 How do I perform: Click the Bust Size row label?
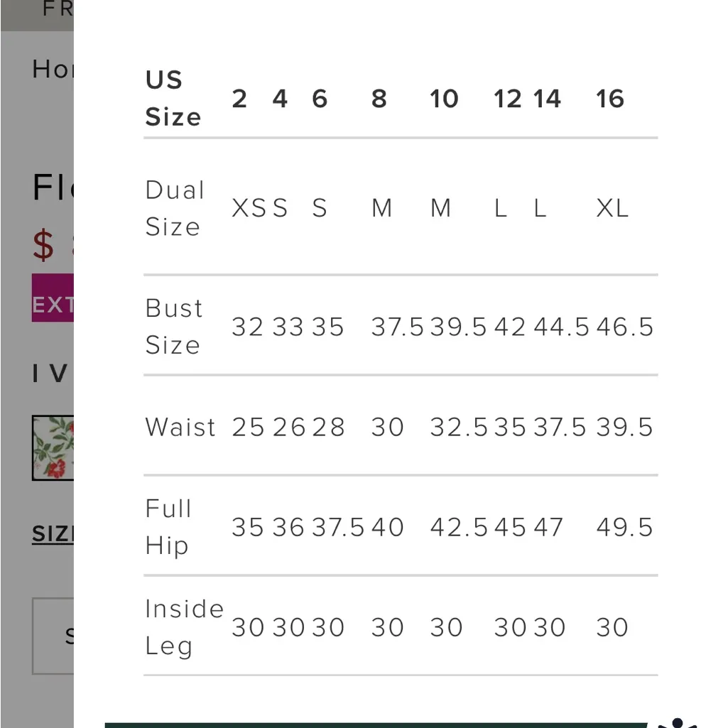pos(174,326)
